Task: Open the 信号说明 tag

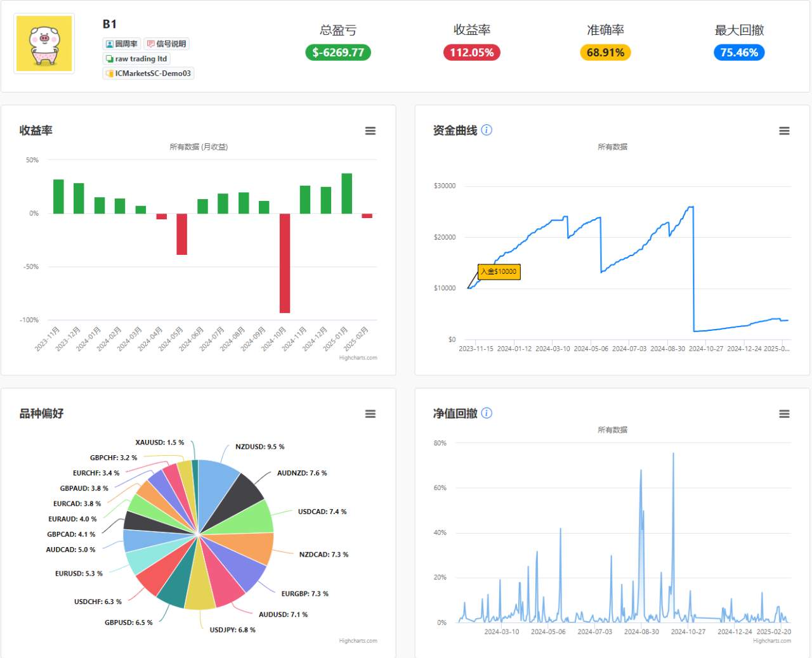Action: [166, 44]
